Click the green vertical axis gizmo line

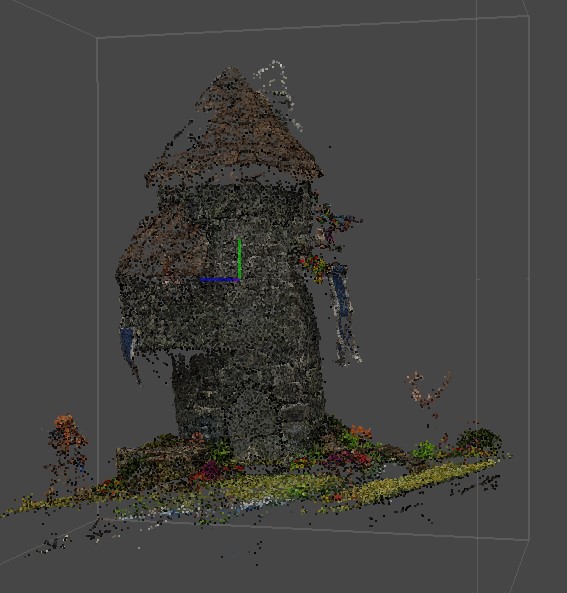click(239, 259)
